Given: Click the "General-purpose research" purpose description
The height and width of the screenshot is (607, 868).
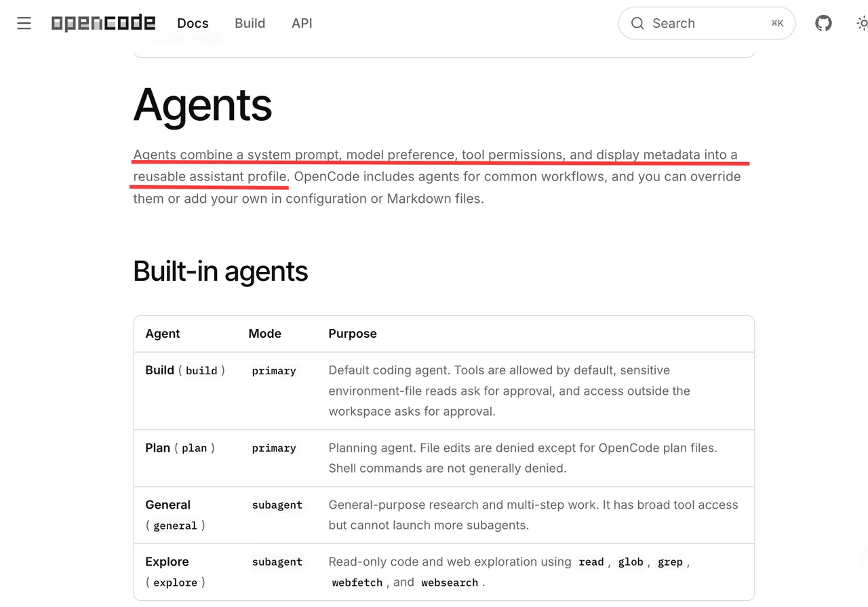Looking at the screenshot, I should [x=533, y=515].
